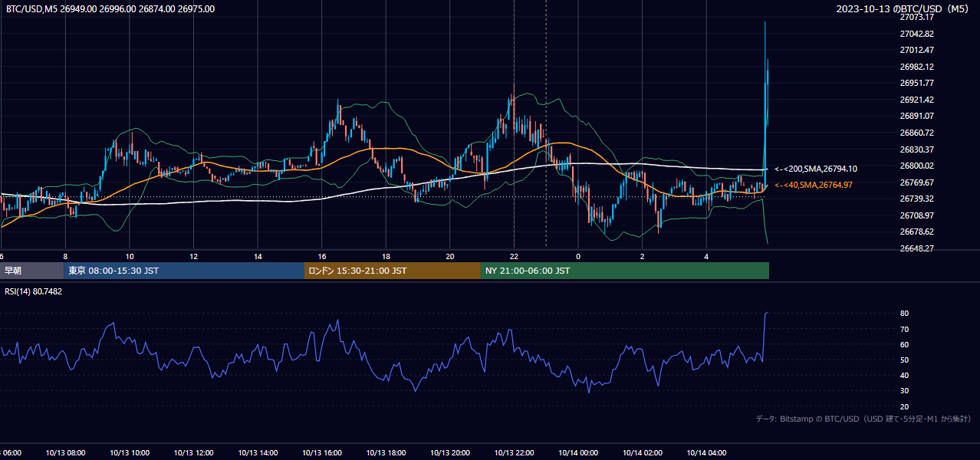The height and width of the screenshot is (460, 980).
Task: Click bottom axis date 10/13 20:00
Action: (450, 452)
